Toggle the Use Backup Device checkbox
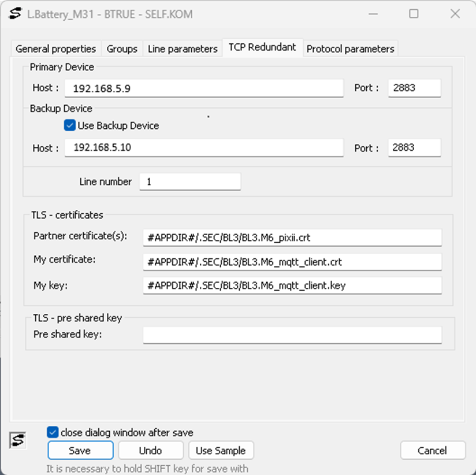This screenshot has height=475, width=476. tap(70, 125)
